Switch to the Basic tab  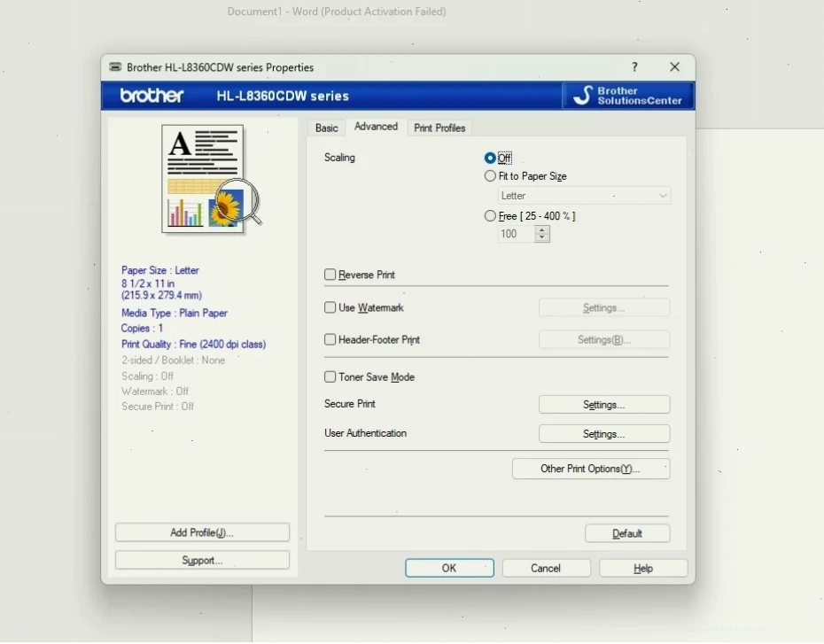click(x=326, y=128)
